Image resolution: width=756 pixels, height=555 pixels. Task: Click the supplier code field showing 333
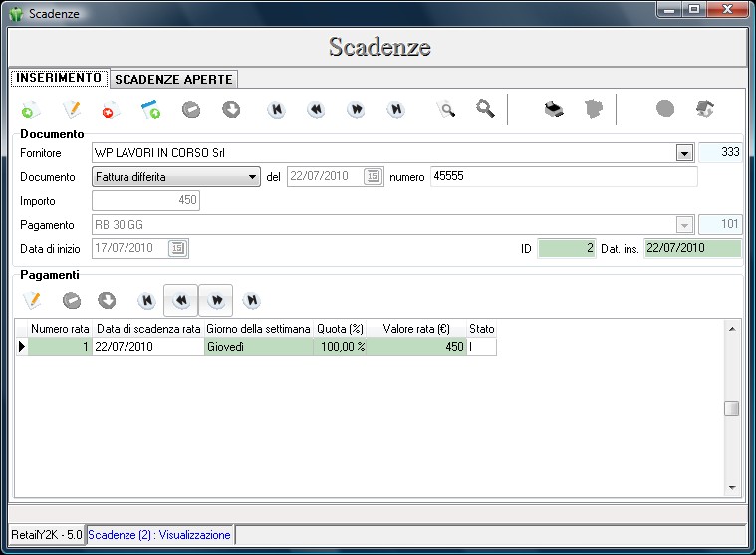coord(720,152)
